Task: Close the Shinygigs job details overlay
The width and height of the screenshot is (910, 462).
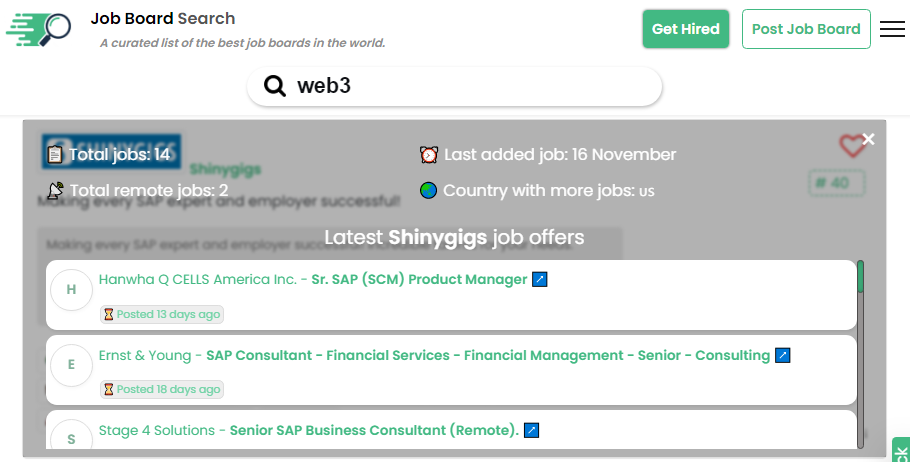Action: [868, 139]
